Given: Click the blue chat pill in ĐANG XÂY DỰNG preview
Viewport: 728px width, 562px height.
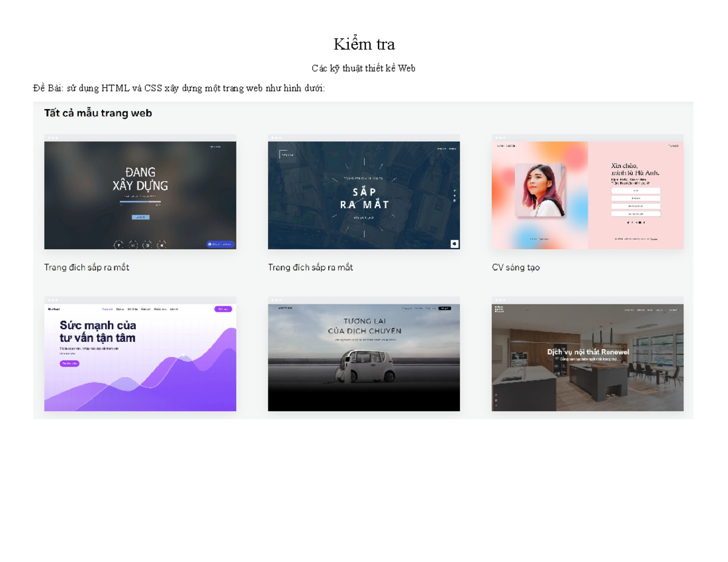Looking at the screenshot, I should pyautogui.click(x=220, y=244).
